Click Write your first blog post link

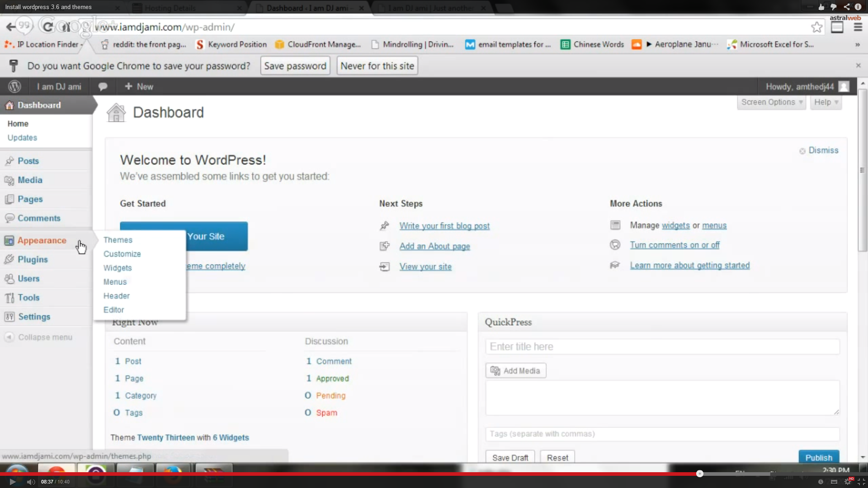[x=444, y=226]
